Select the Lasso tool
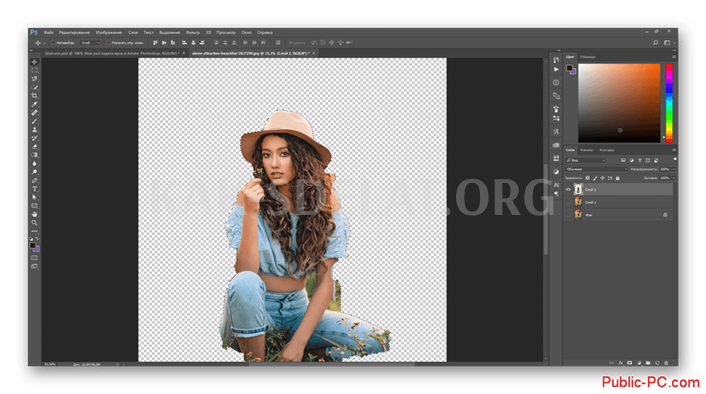706x394 pixels. pos(35,79)
